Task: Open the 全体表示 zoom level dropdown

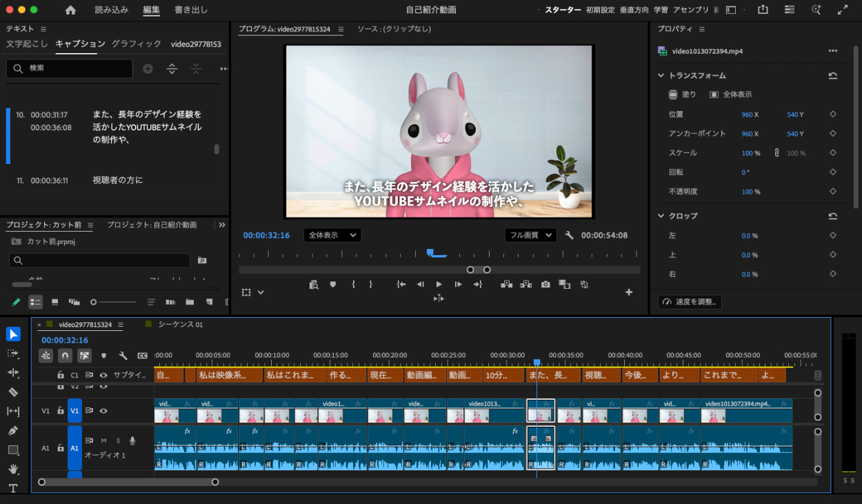Action: click(332, 235)
